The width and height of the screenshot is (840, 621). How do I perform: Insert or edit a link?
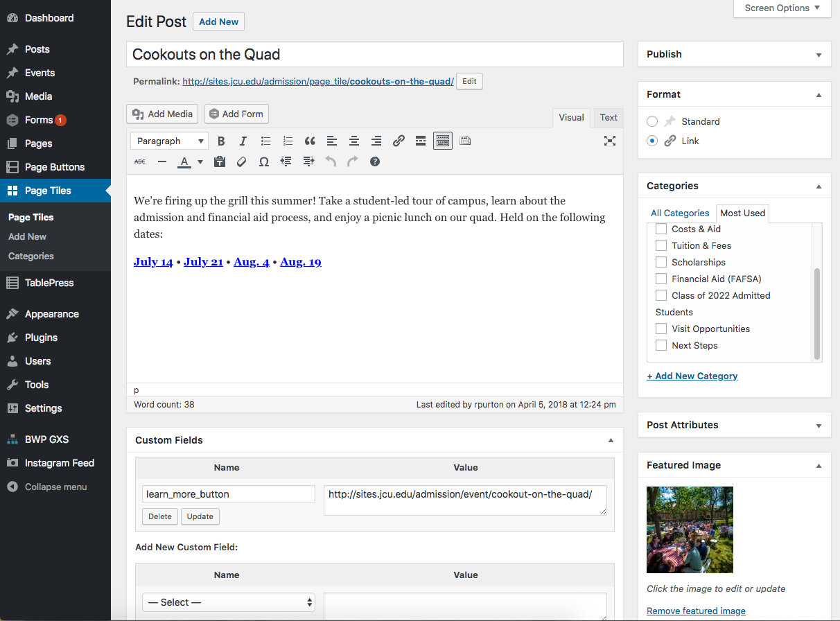(399, 141)
